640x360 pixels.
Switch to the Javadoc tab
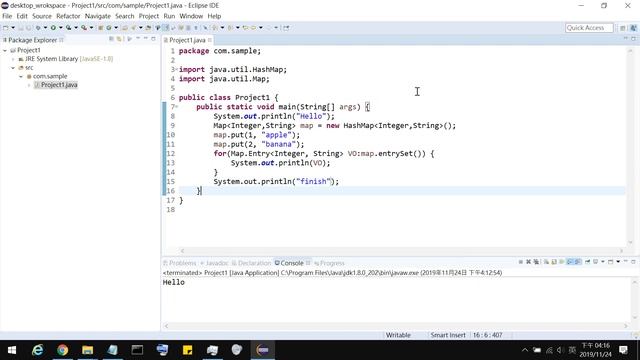[x=214, y=263]
